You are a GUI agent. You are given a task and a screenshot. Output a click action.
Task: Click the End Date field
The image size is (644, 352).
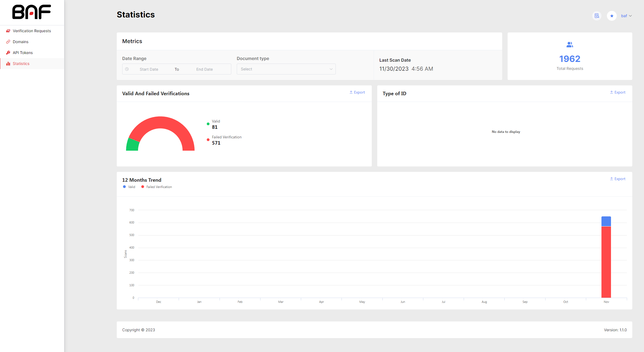tap(205, 69)
